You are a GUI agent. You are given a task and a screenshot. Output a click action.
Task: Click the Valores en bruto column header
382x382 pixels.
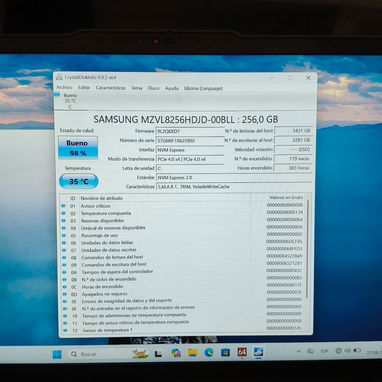click(286, 198)
